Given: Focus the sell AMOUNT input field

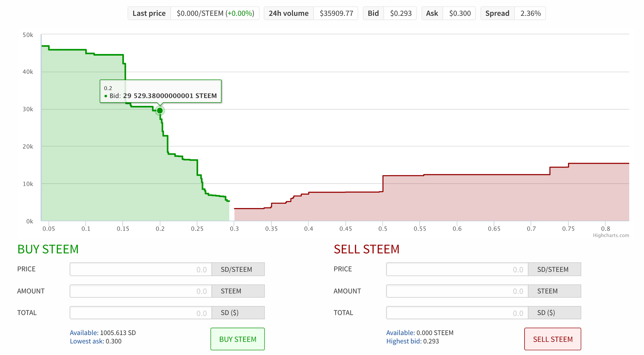Looking at the screenshot, I should point(457,291).
